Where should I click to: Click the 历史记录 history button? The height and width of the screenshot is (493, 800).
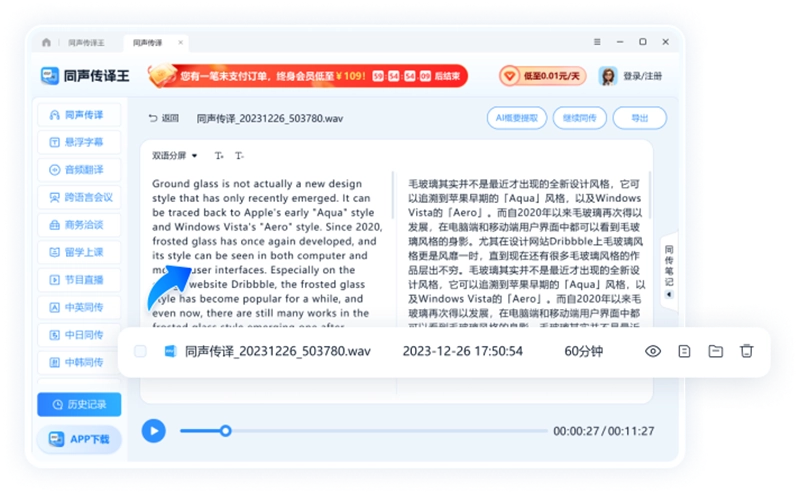(x=79, y=404)
